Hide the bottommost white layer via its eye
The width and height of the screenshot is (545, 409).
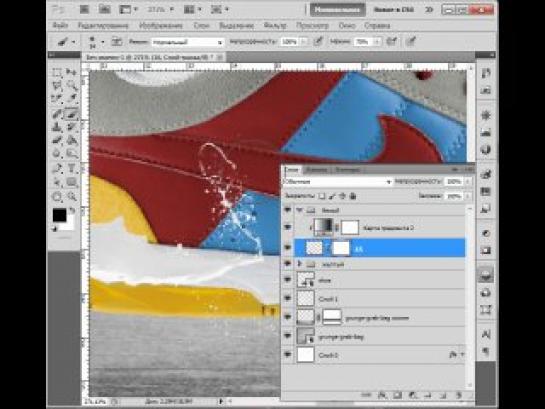coord(287,354)
